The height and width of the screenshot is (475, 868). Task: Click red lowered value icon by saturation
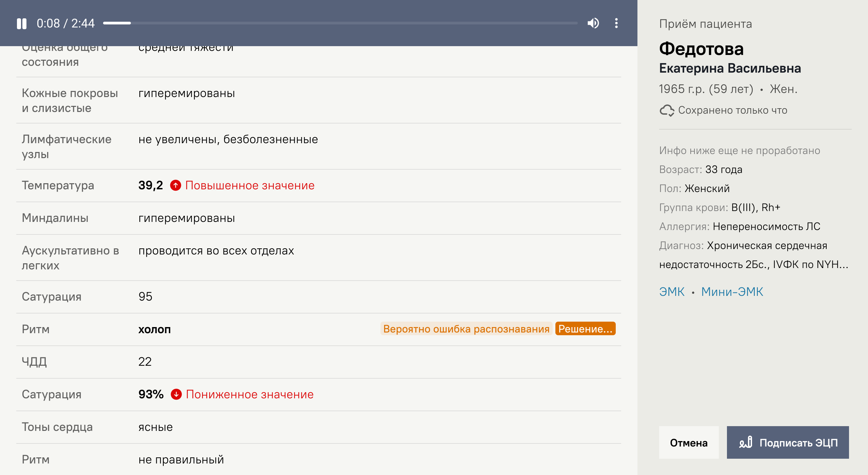tap(176, 395)
